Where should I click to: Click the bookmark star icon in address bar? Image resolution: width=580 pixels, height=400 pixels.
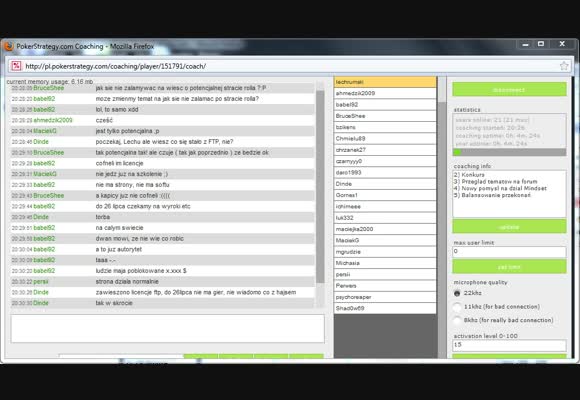click(x=564, y=66)
